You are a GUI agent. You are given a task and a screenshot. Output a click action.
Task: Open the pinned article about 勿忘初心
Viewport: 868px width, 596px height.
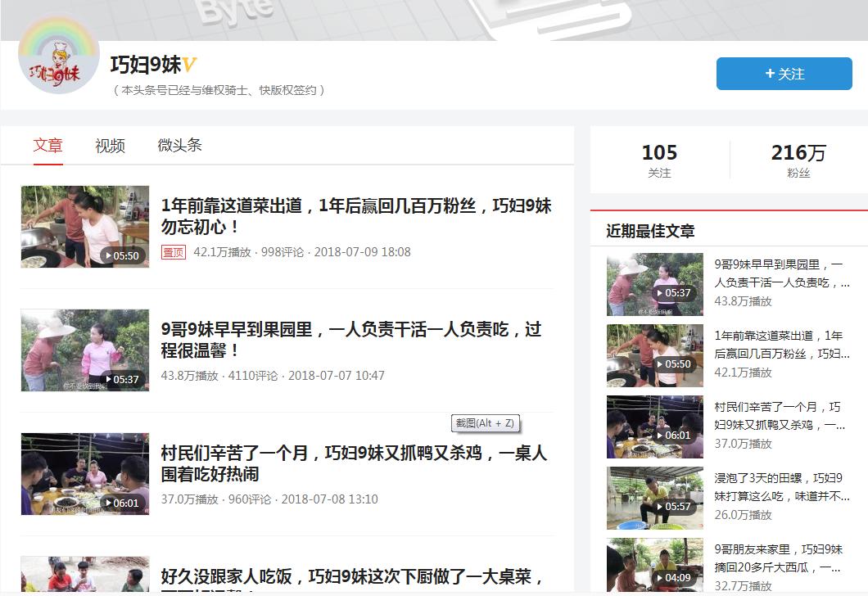tap(354, 218)
